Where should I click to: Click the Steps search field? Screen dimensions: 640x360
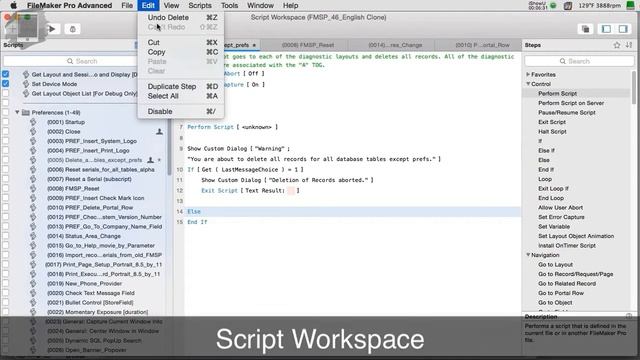coord(579,61)
